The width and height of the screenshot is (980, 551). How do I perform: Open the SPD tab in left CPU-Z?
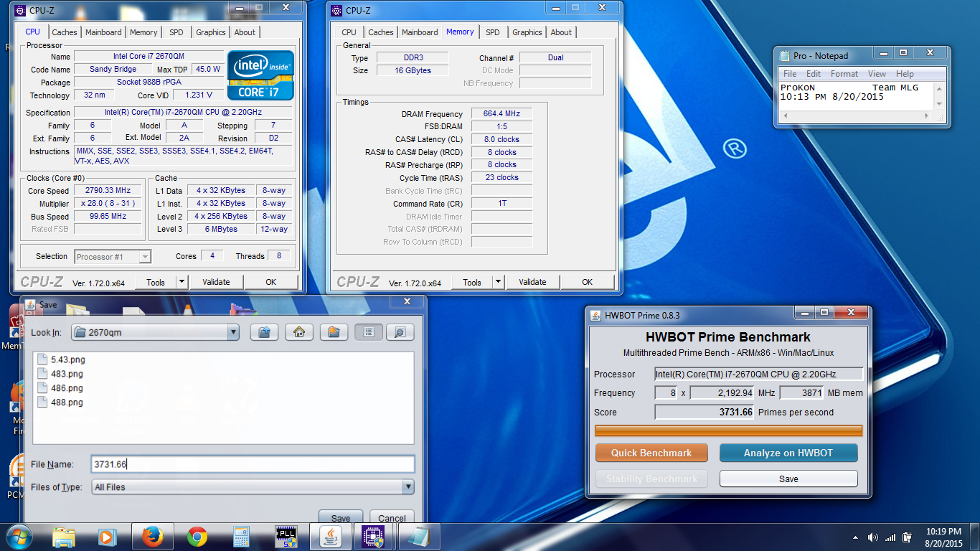[176, 32]
